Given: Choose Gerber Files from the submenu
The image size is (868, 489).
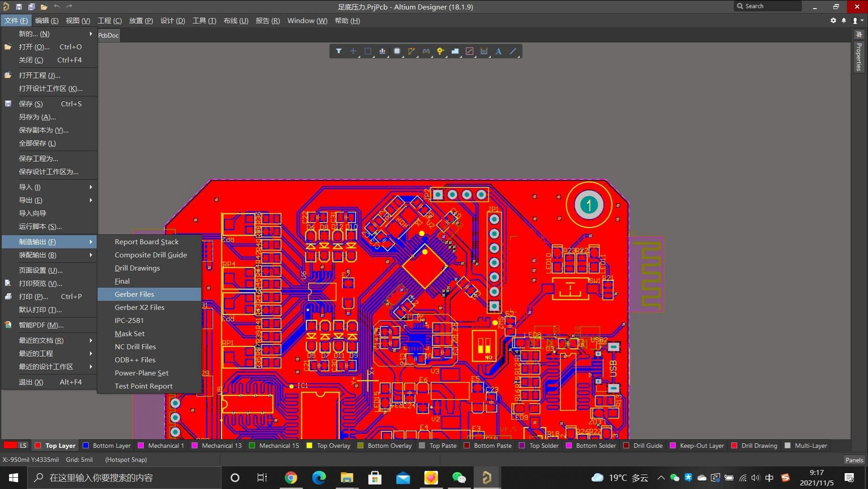Looking at the screenshot, I should click(134, 294).
